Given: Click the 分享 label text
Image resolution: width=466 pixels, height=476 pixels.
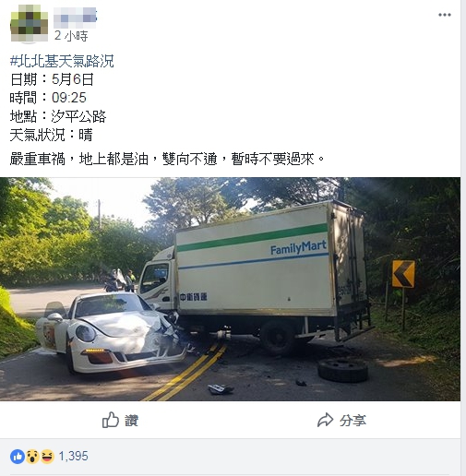Looking at the screenshot, I should pyautogui.click(x=352, y=421).
